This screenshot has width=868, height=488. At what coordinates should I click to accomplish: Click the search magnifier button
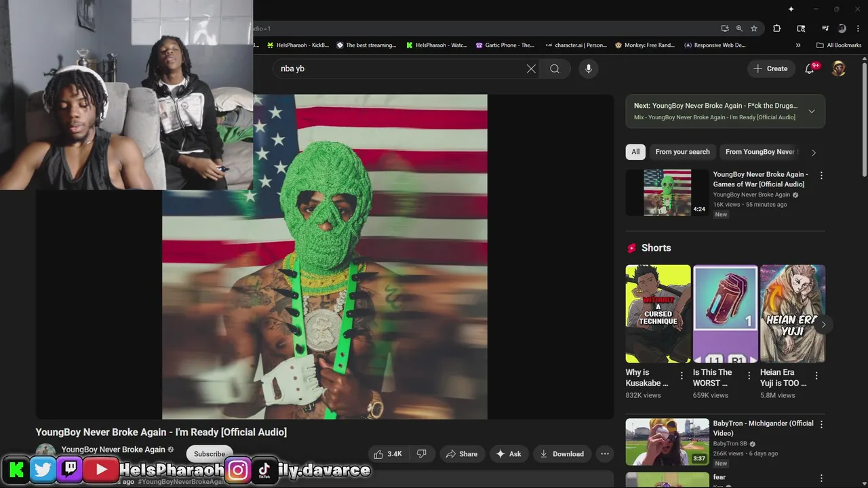pos(555,68)
